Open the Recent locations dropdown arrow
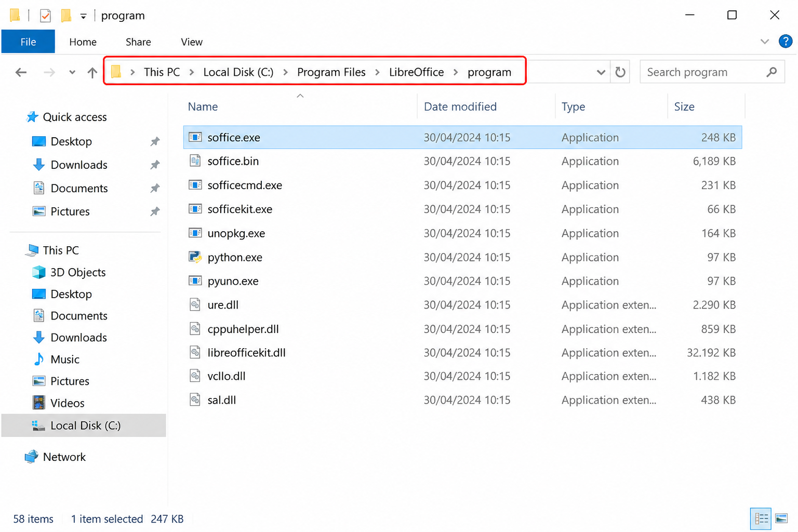Viewport: 798px width, 532px height. tap(72, 72)
